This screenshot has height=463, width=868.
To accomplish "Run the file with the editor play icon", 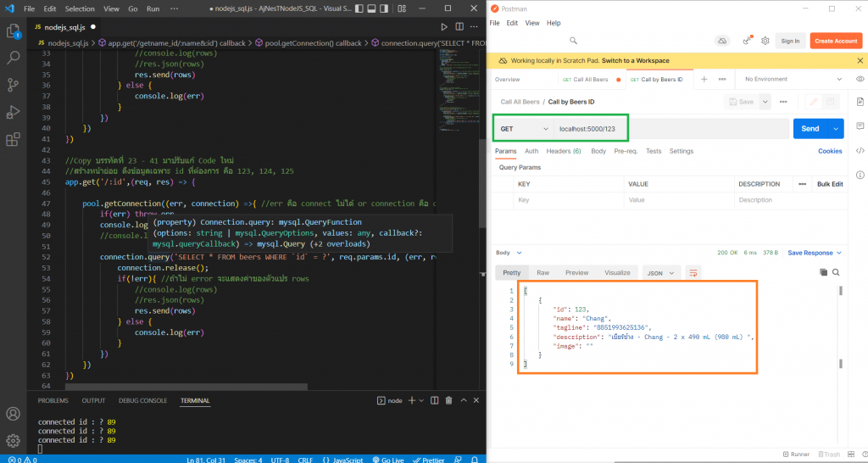I will tap(444, 26).
